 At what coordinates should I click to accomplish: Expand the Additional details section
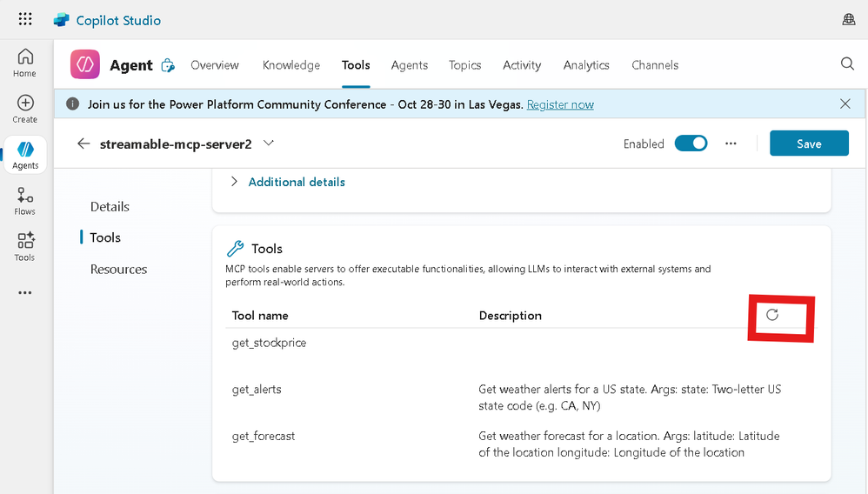pyautogui.click(x=296, y=182)
